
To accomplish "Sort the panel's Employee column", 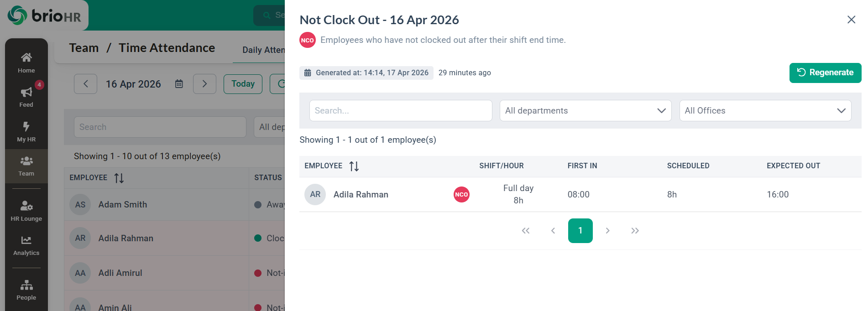I will point(354,166).
